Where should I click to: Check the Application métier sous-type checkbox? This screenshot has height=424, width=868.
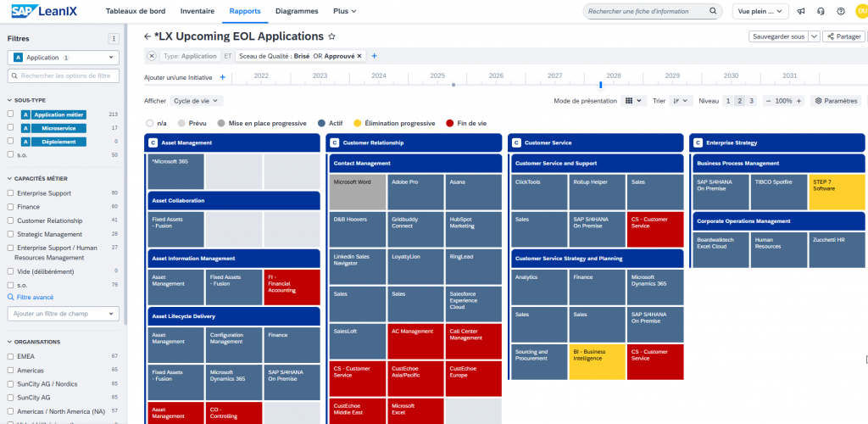click(x=10, y=114)
